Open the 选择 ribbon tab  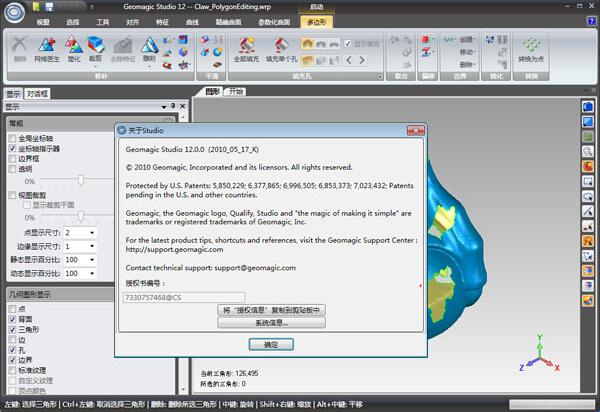tap(73, 22)
